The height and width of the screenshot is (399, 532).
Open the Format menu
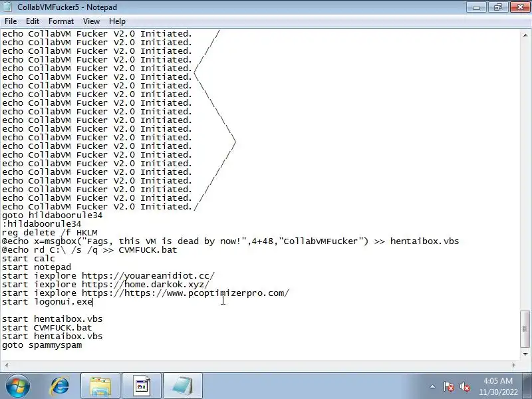click(61, 21)
